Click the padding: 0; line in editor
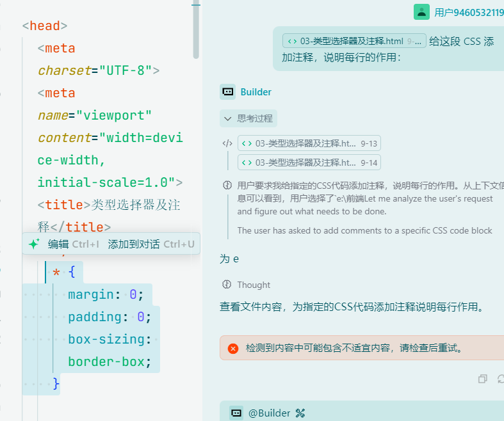Viewport: 504px width, 421px height. click(x=110, y=317)
